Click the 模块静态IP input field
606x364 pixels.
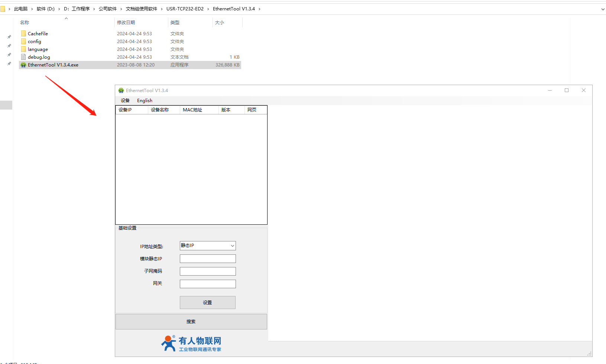pyautogui.click(x=208, y=259)
